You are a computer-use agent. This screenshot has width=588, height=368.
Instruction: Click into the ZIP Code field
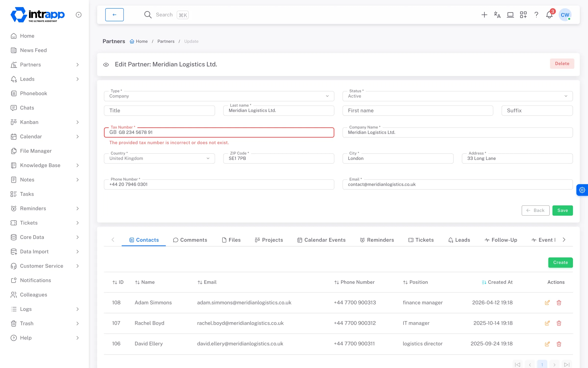click(x=279, y=158)
